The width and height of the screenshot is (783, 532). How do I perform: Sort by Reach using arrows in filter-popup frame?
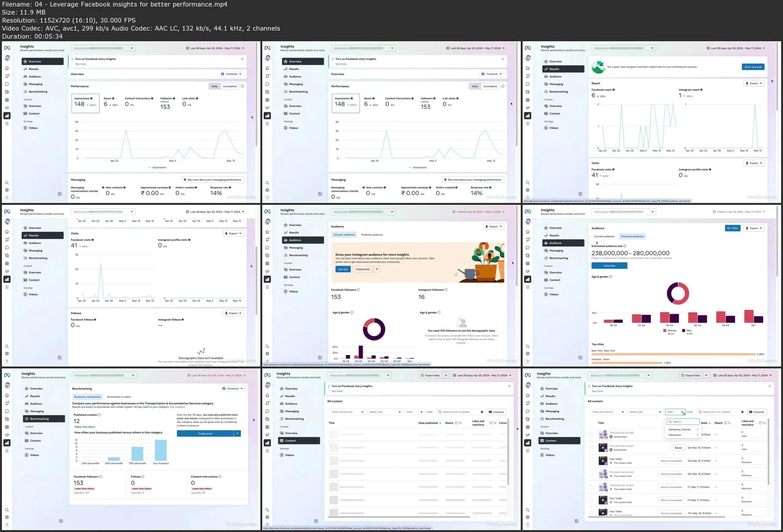729,423
